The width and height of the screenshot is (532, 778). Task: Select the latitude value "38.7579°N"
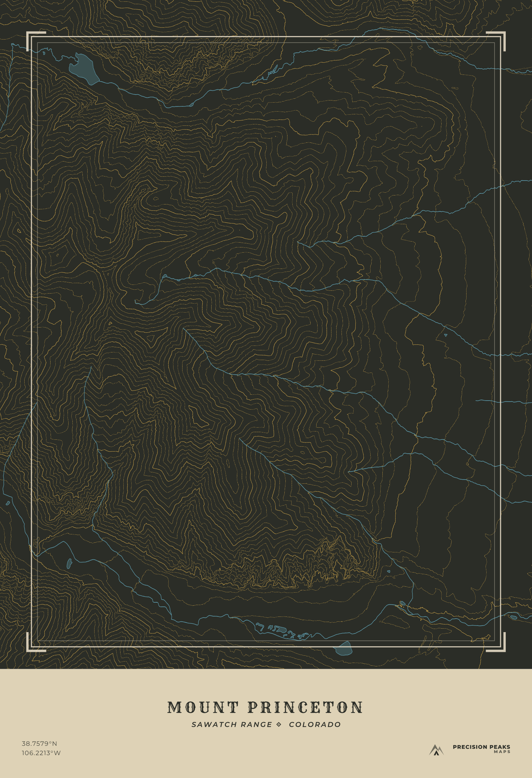(39, 743)
